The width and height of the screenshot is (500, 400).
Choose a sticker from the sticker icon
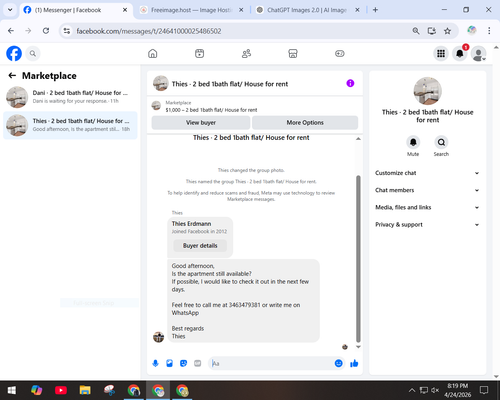(183, 363)
